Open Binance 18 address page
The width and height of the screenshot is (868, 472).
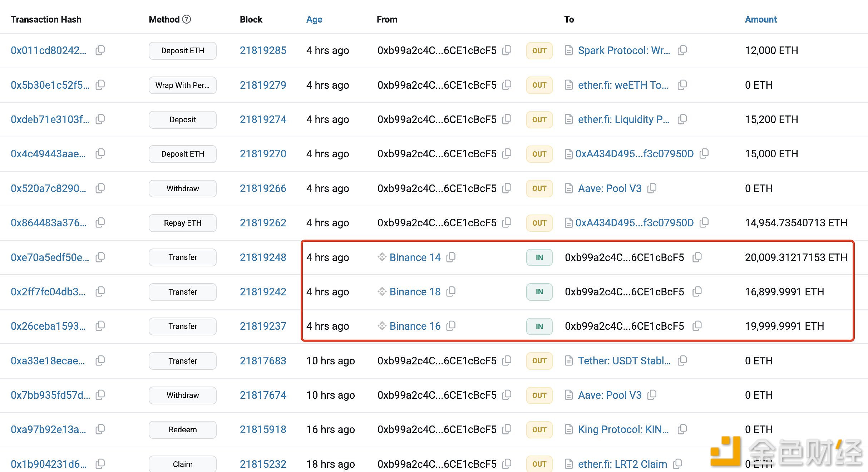415,292
